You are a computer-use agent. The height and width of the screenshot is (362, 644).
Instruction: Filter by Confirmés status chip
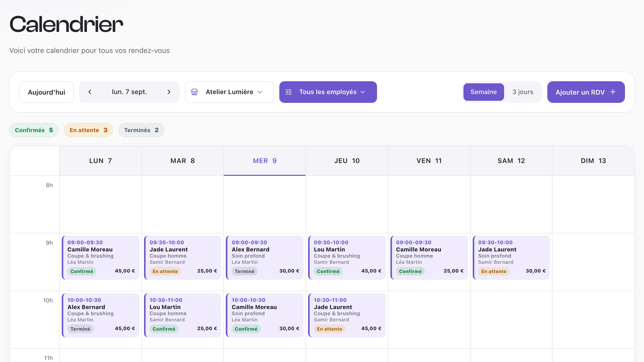34,130
